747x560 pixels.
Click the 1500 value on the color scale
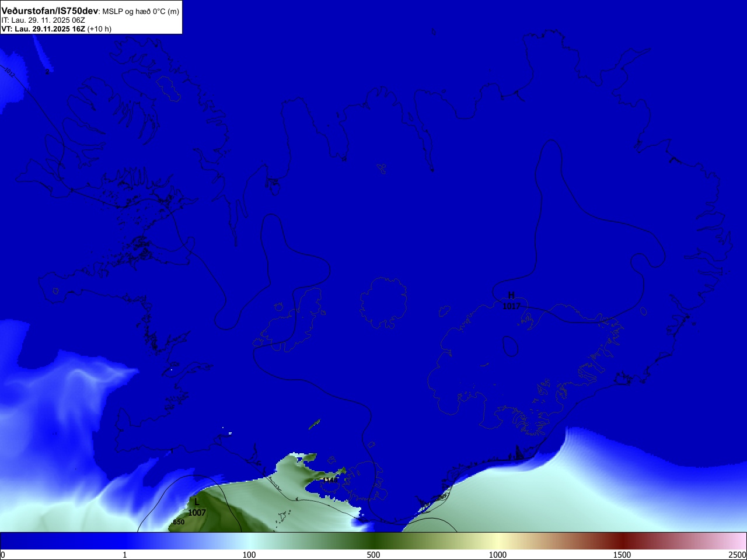point(622,555)
